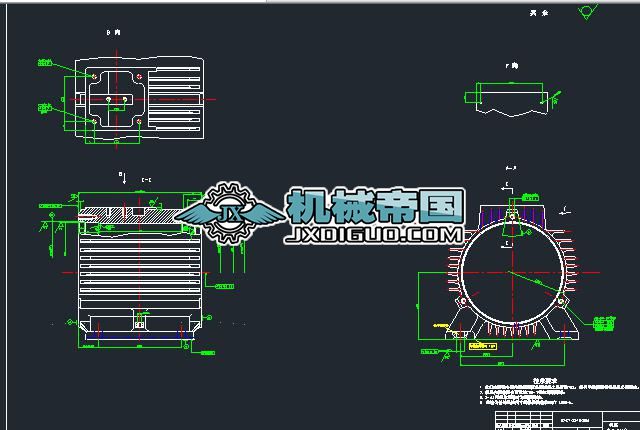This screenshot has height=430, width=640.
Task: Click the blue base plate line in C-C view
Action: pyautogui.click(x=139, y=337)
